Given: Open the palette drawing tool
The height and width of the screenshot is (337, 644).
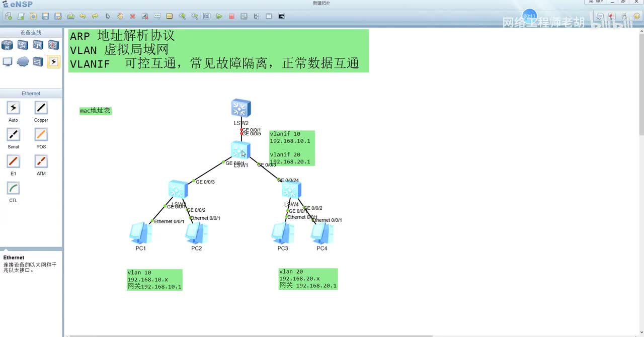Looking at the screenshot, I should [x=170, y=16].
